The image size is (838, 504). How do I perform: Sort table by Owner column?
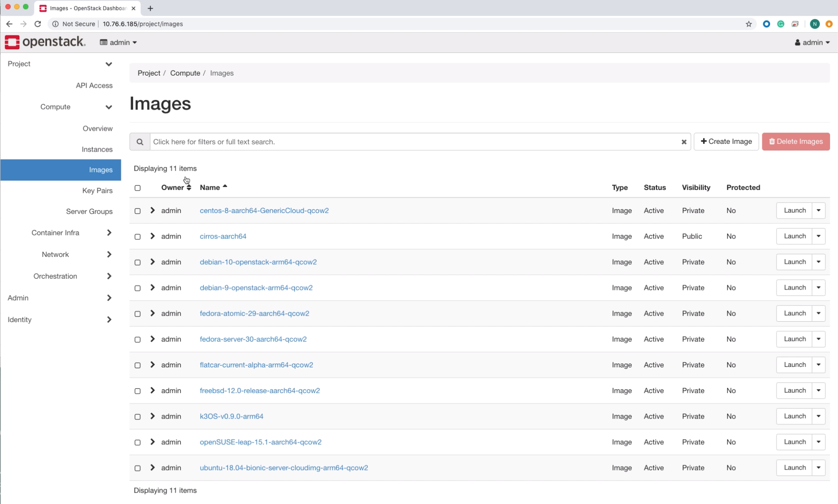[x=176, y=187]
